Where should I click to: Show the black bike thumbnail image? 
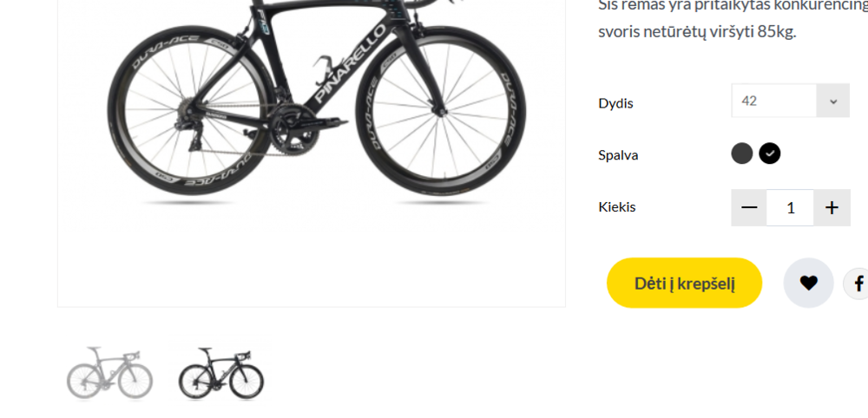click(220, 373)
